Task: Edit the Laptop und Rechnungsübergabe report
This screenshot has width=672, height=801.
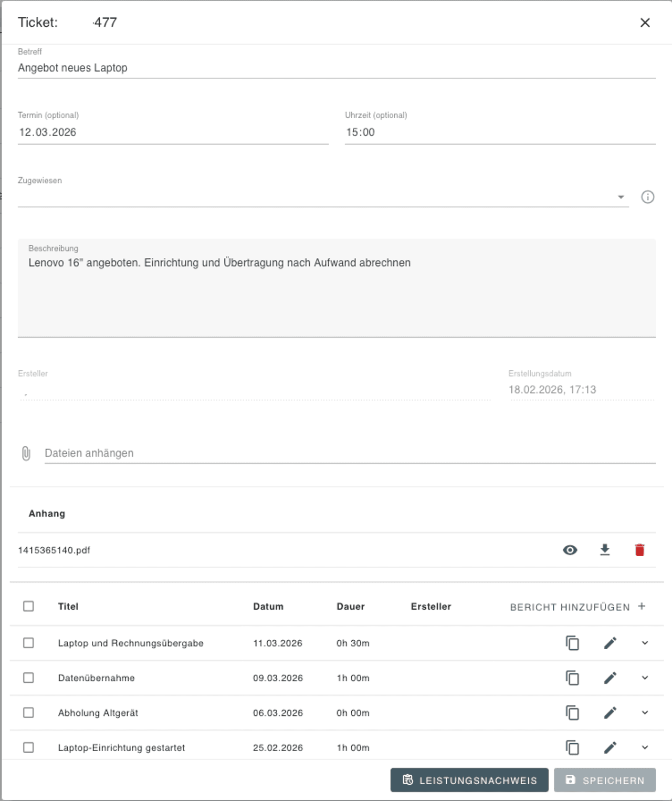Action: 610,643
